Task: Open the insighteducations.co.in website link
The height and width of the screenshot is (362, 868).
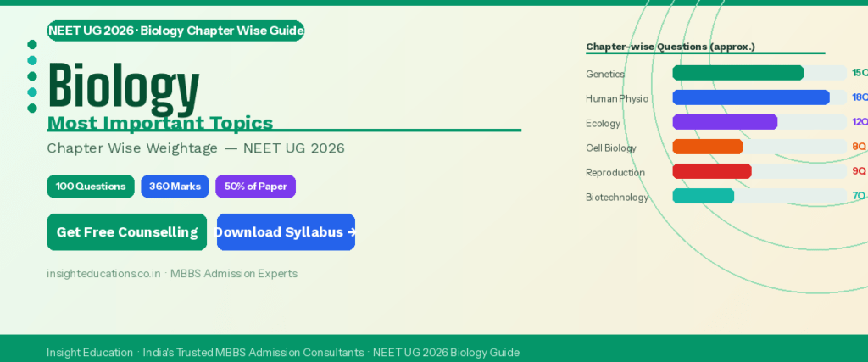Action: (103, 274)
